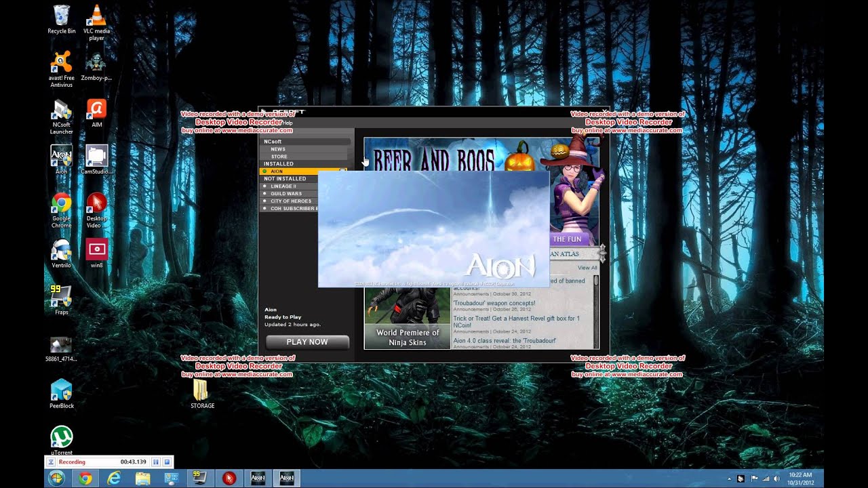This screenshot has height=488, width=868.
Task: Open the uTorrent desktop shortcut
Action: (x=61, y=441)
